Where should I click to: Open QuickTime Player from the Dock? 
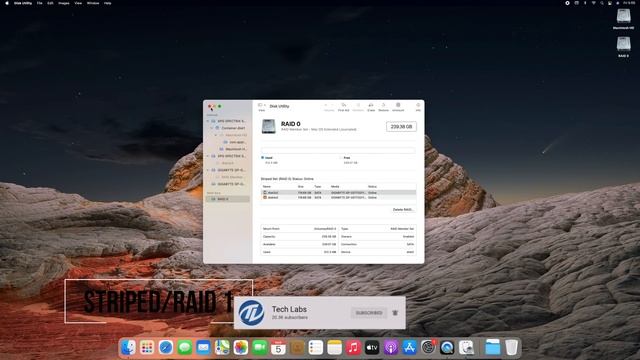point(447,348)
